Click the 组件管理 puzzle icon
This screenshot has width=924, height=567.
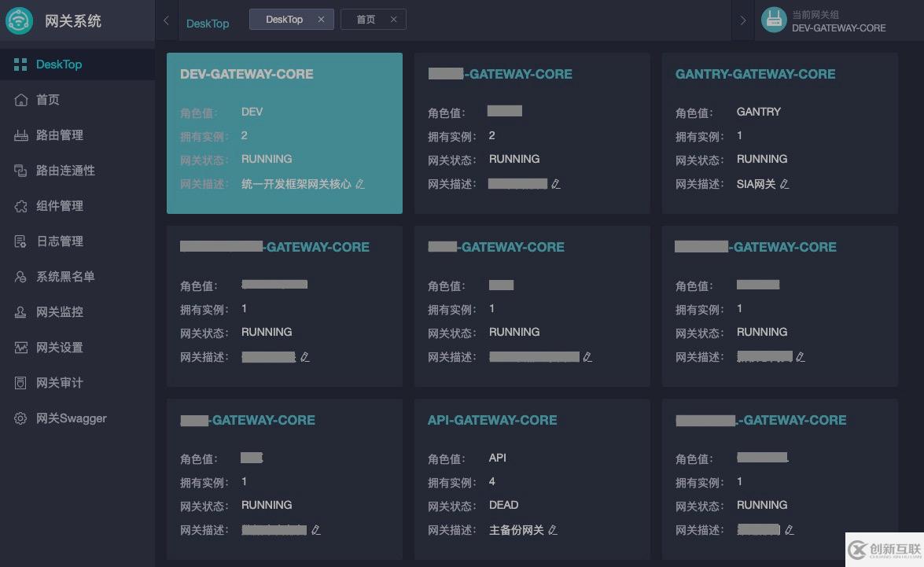tap(20, 206)
